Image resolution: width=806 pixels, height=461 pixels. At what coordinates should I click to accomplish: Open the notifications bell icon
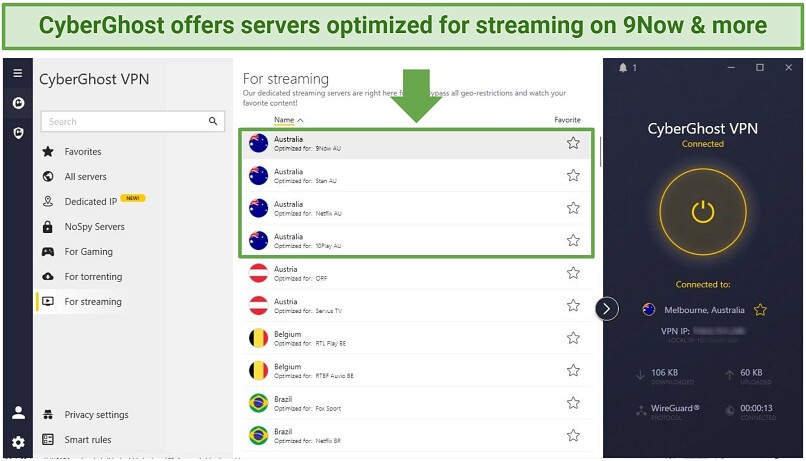623,68
